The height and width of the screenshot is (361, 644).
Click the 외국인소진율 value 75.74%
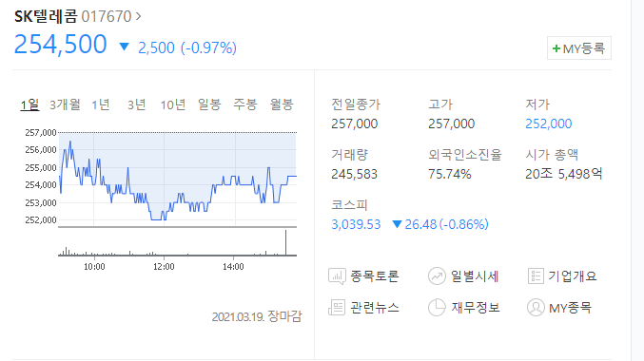pos(449,174)
